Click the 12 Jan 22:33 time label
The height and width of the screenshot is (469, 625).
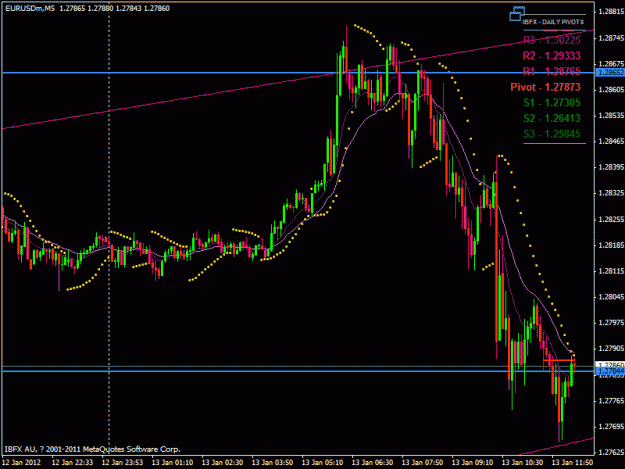pyautogui.click(x=73, y=463)
